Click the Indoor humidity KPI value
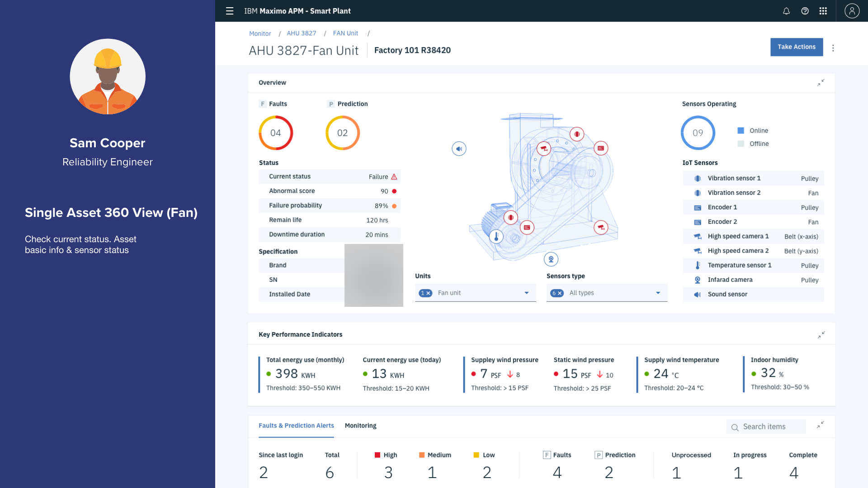Screen dimensions: 868x488 [769, 373]
